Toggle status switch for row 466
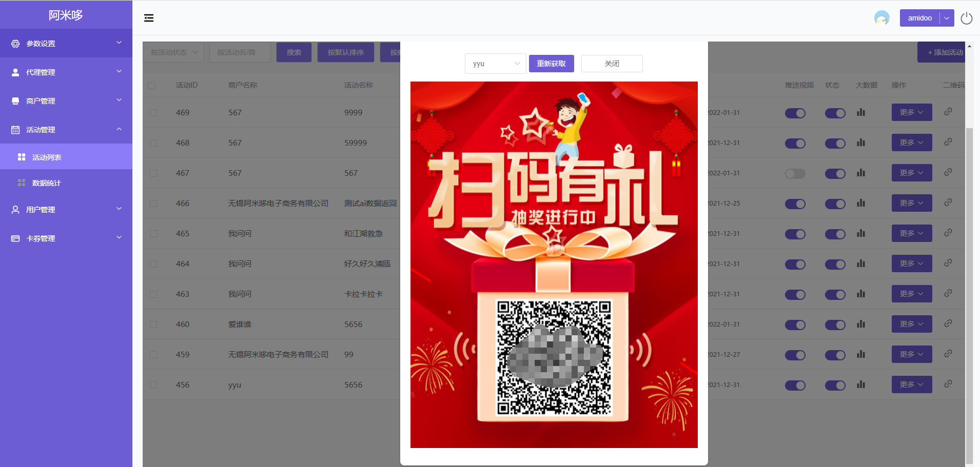 tap(835, 204)
